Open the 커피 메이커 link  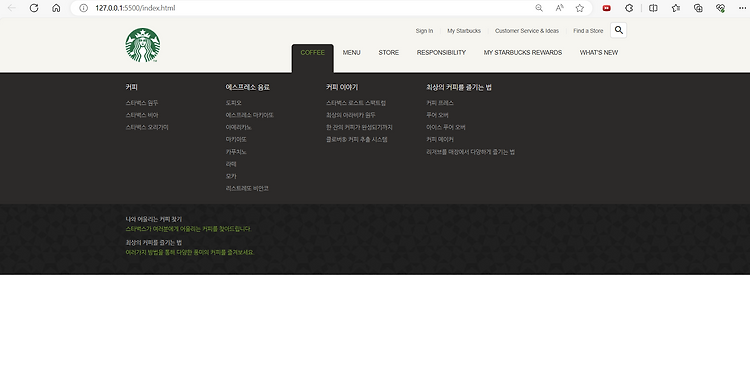tap(440, 140)
